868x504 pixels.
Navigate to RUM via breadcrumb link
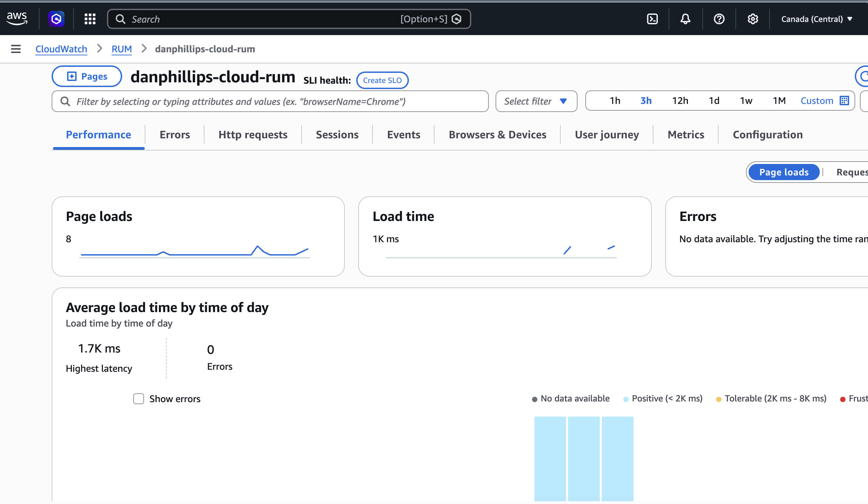point(121,49)
